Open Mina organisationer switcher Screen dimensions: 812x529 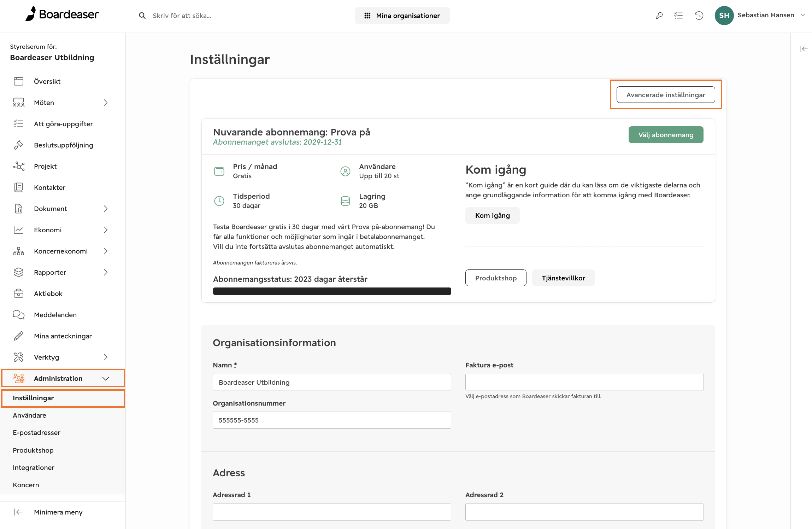coord(402,16)
